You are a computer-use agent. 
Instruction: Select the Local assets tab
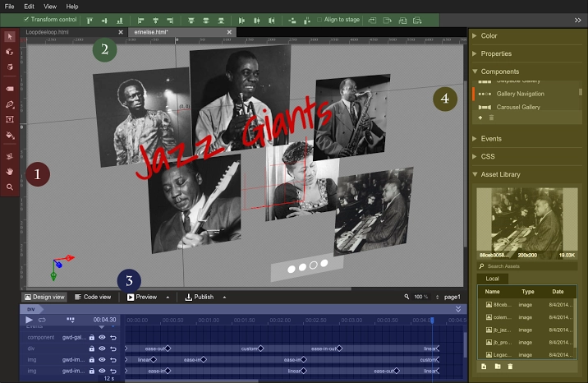click(492, 279)
